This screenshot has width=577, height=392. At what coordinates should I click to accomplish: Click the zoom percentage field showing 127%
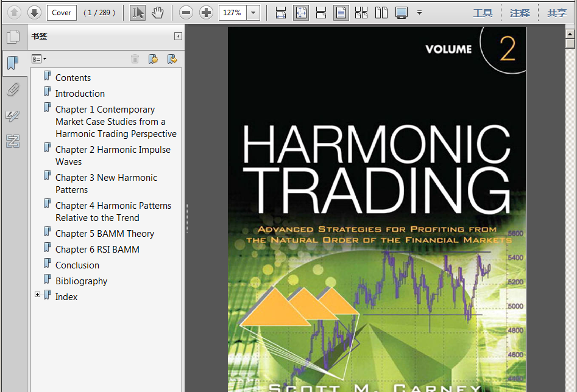233,13
